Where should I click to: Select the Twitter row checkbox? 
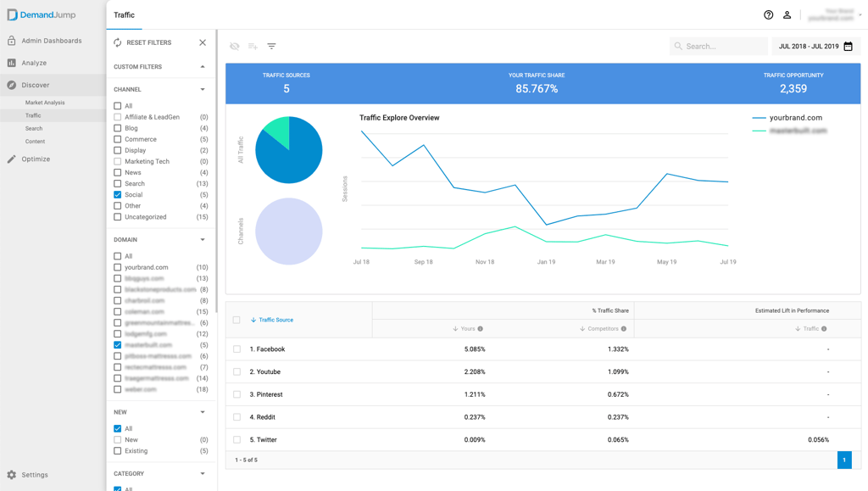click(237, 440)
